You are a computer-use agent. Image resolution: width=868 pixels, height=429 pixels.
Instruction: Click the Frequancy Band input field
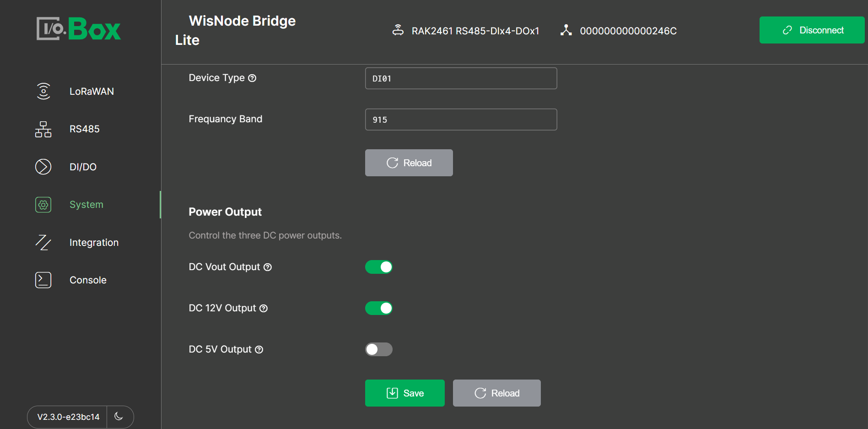coord(461,119)
